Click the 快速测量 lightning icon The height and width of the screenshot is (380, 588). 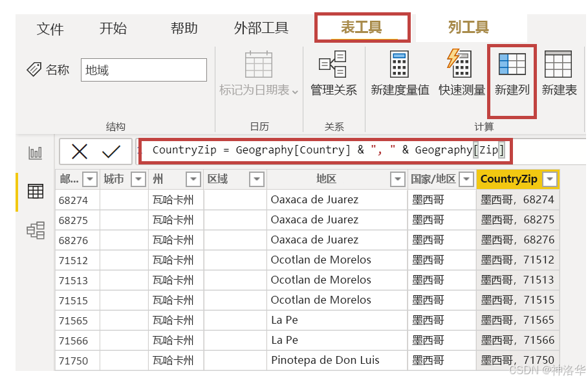(x=459, y=63)
